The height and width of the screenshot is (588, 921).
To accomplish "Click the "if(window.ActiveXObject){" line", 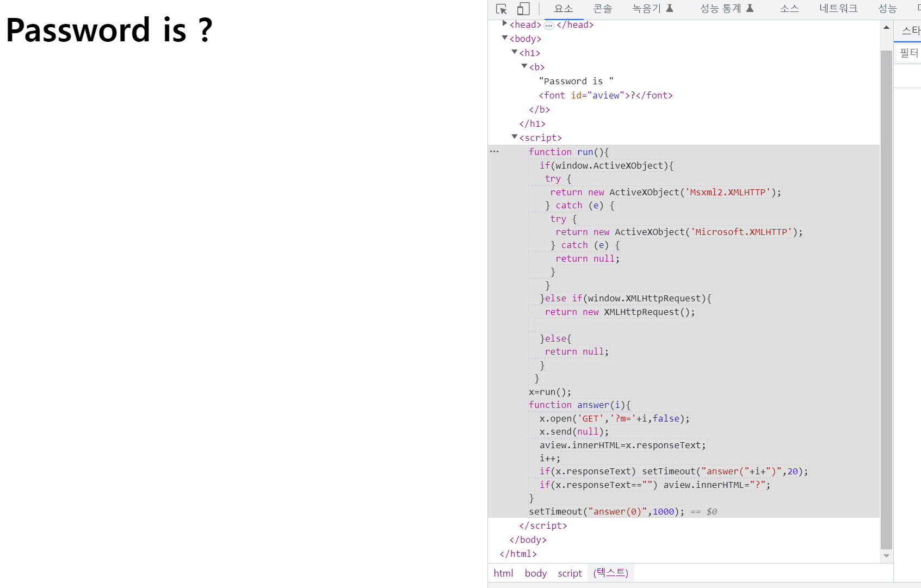I will 607,165.
